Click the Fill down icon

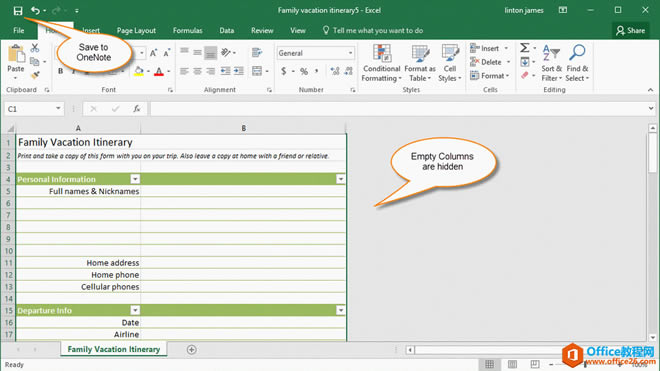coord(524,62)
